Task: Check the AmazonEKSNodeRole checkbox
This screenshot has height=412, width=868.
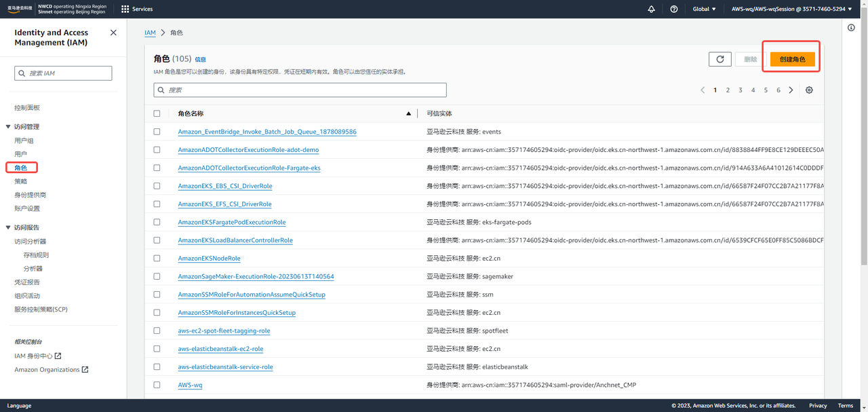Action: point(157,258)
